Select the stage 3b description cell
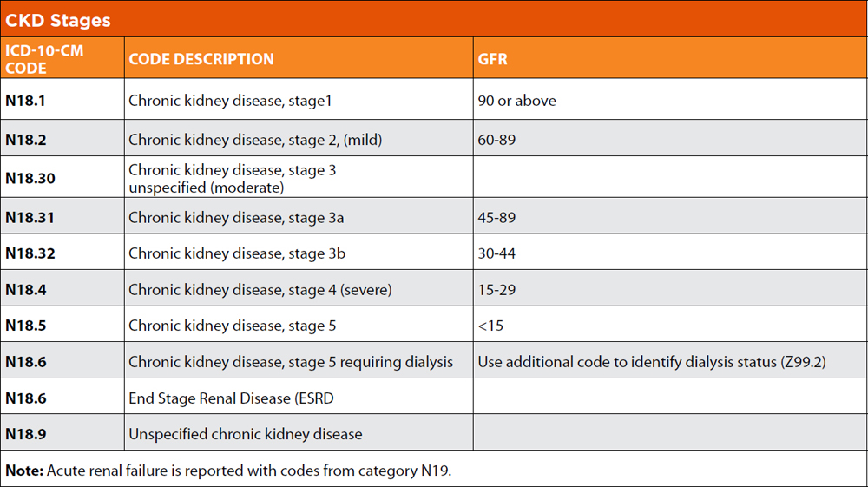 [x=236, y=253]
